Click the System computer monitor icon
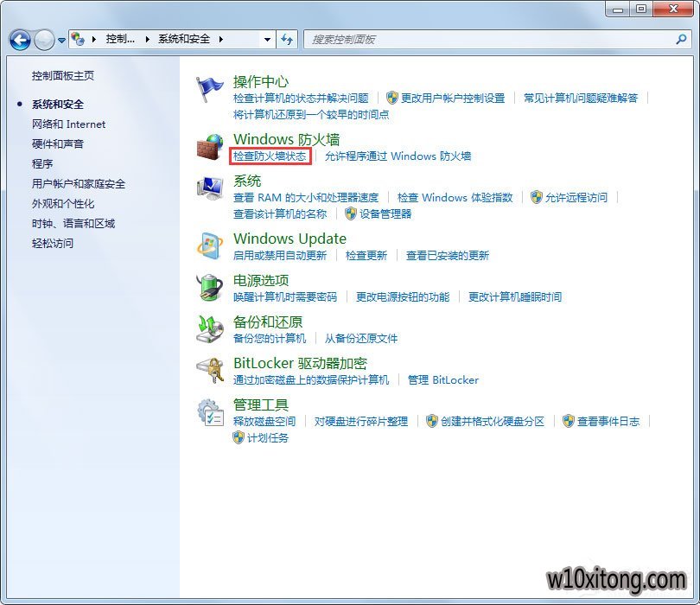The width and height of the screenshot is (700, 605). [209, 188]
